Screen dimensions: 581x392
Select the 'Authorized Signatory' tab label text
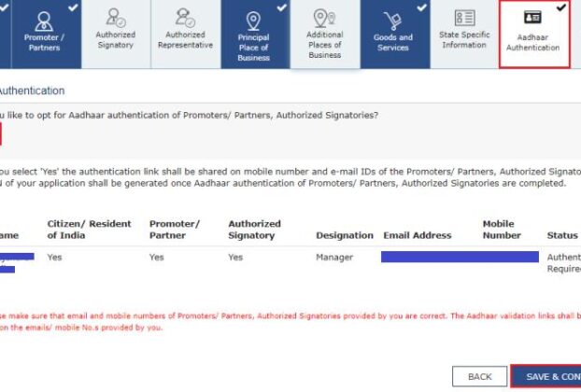pos(115,40)
